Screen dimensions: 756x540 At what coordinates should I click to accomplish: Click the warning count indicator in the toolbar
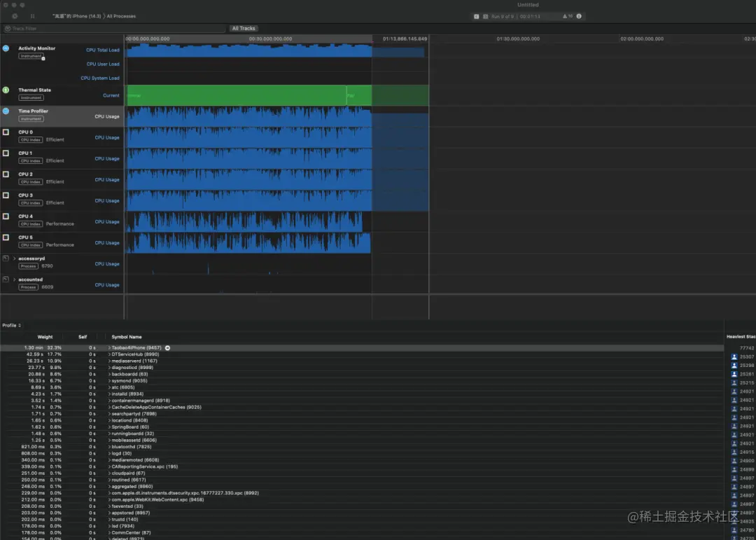(x=568, y=16)
